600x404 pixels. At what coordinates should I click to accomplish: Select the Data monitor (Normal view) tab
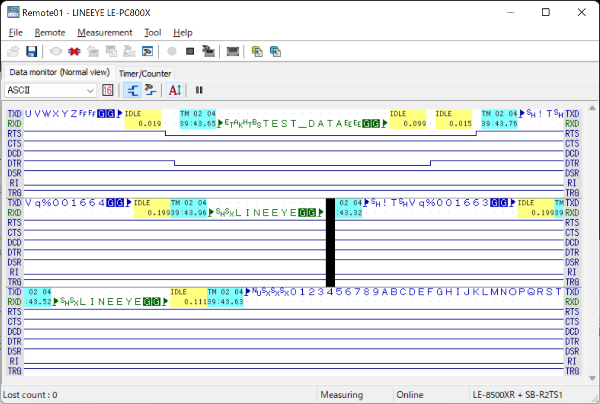59,72
